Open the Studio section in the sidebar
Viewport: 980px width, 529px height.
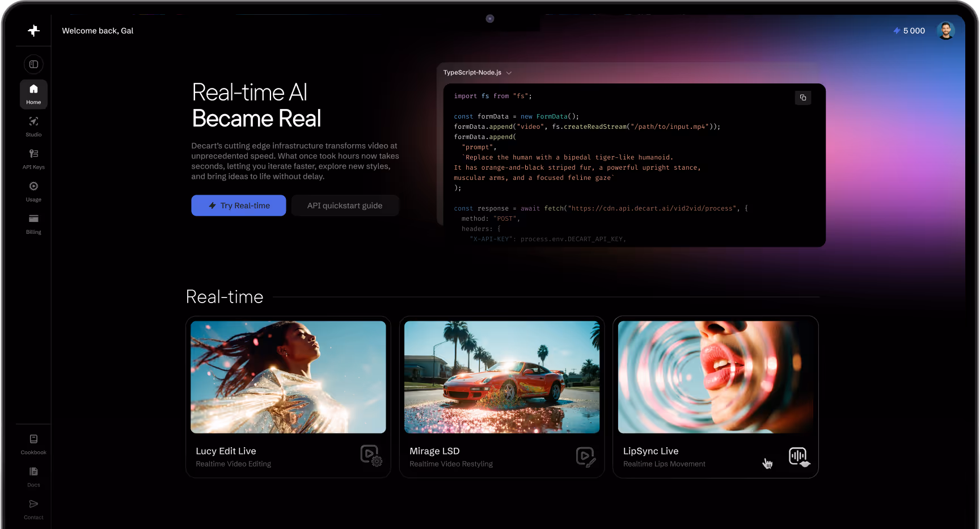pyautogui.click(x=33, y=126)
